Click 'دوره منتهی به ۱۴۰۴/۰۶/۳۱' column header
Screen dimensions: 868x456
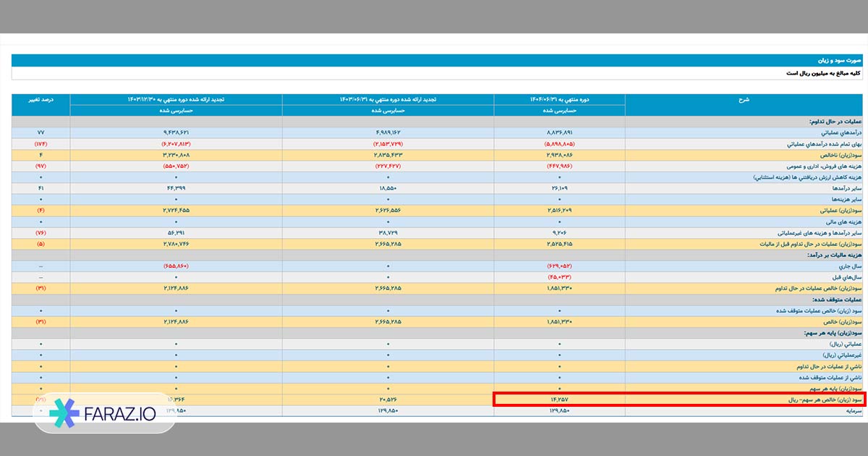(x=560, y=99)
